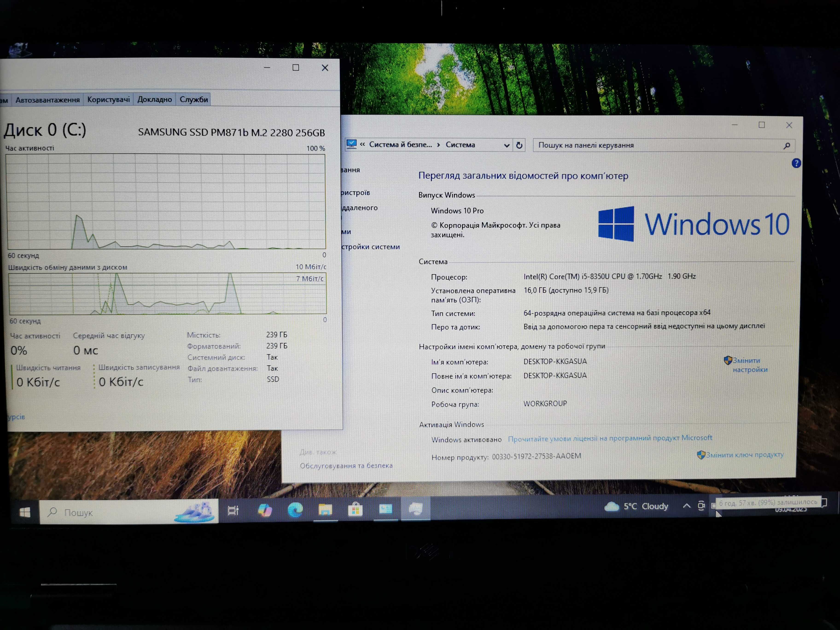The height and width of the screenshot is (630, 840).
Task: Show hidden system tray icons
Action: point(687,506)
